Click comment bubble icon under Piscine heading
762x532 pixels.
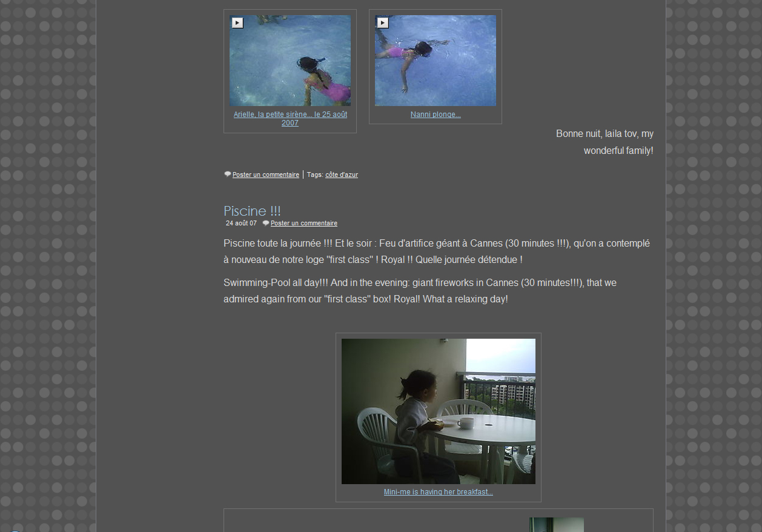pos(266,224)
